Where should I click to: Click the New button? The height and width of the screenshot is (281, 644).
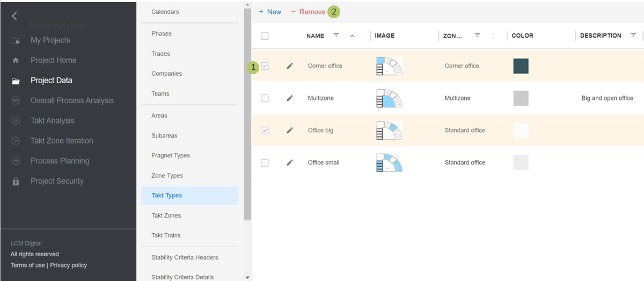point(270,12)
